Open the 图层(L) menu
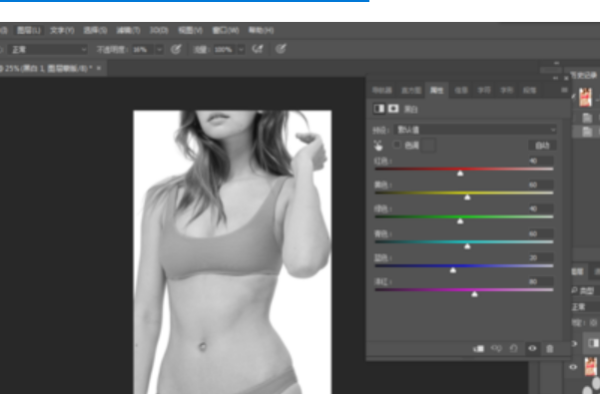600x394 pixels. [x=29, y=30]
